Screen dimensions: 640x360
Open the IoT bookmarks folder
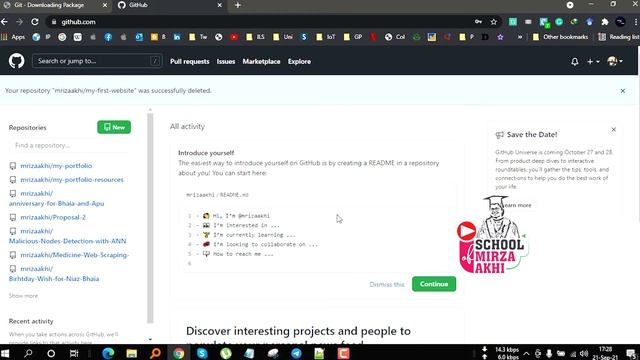pyautogui.click(x=325, y=37)
